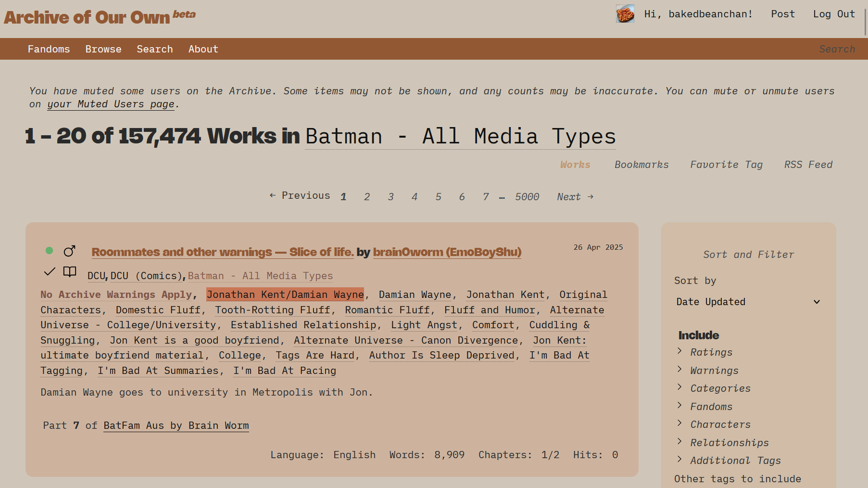Open the Batman - All Media Types heading link
Screen dimensions: 868x488
[460, 136]
